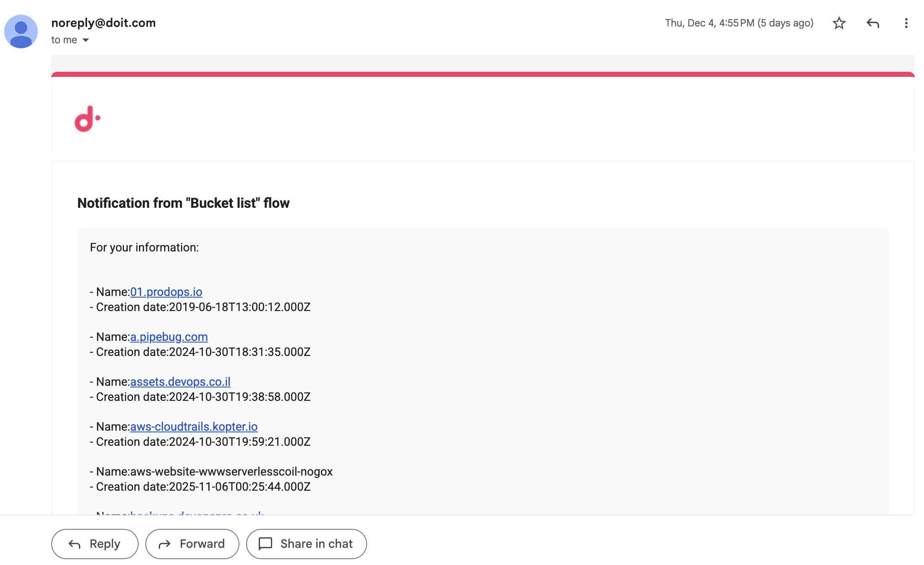Viewport: 924px width, 565px height.
Task: Star the email from noreply@doit.com
Action: [x=838, y=23]
